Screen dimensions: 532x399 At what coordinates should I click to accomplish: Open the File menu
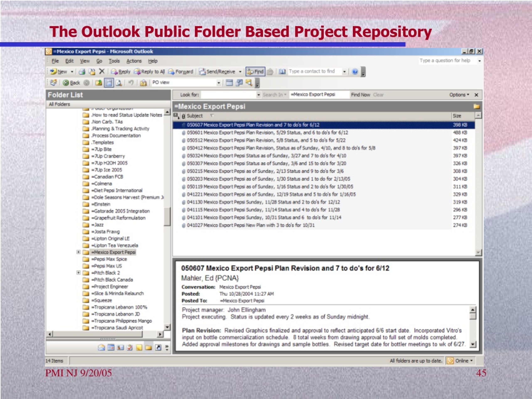click(x=55, y=61)
